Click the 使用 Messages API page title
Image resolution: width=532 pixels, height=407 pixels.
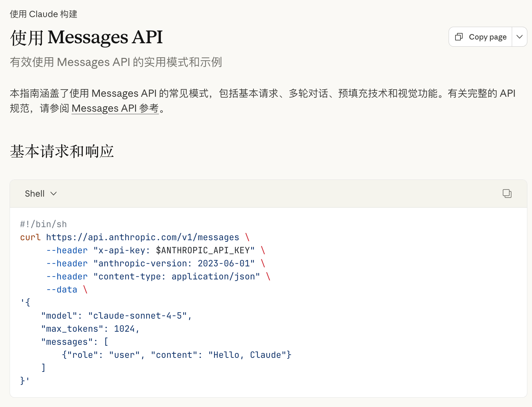click(x=86, y=37)
